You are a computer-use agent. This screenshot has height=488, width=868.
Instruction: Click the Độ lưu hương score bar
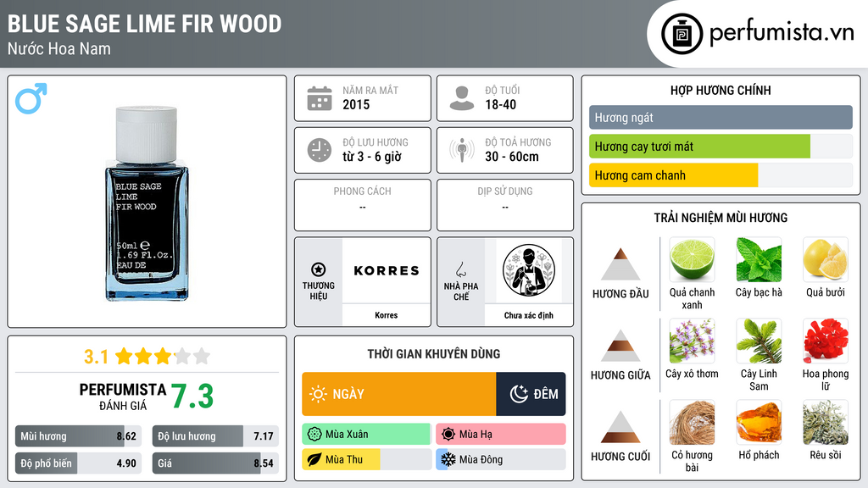click(x=215, y=436)
